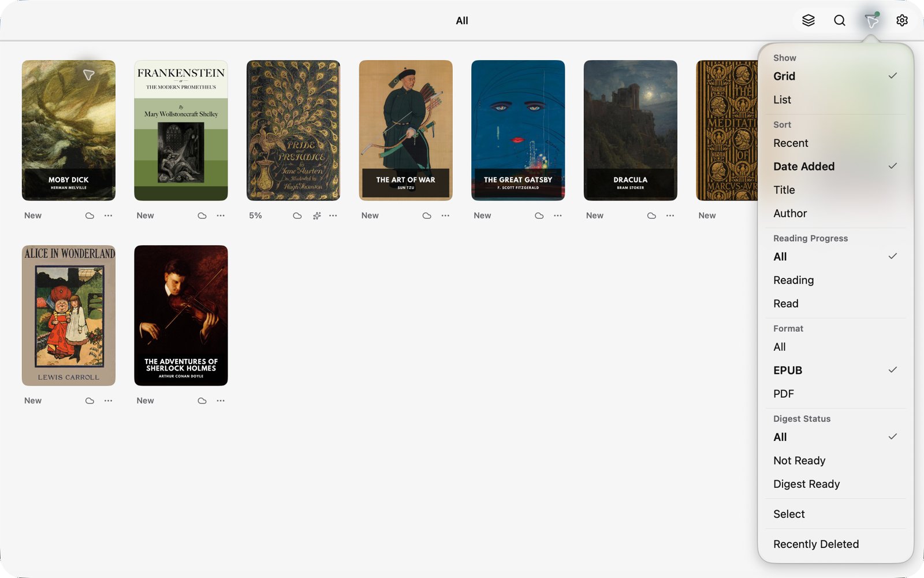
Task: Open Recently Deleted
Action: [835, 544]
